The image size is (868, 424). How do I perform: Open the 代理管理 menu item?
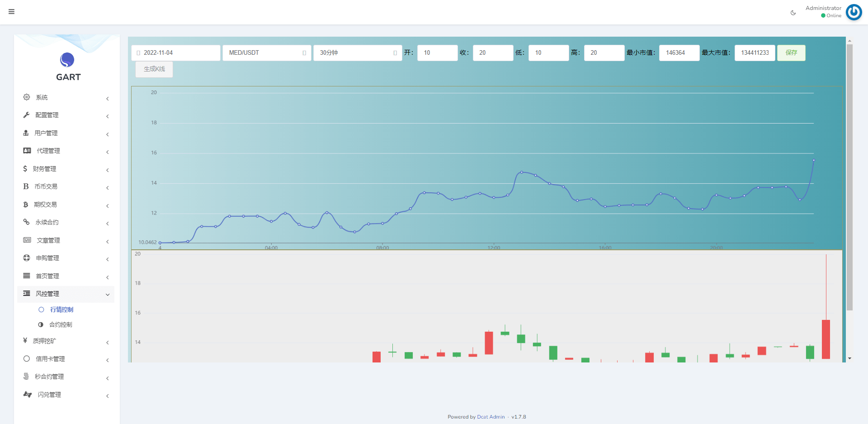pos(48,151)
